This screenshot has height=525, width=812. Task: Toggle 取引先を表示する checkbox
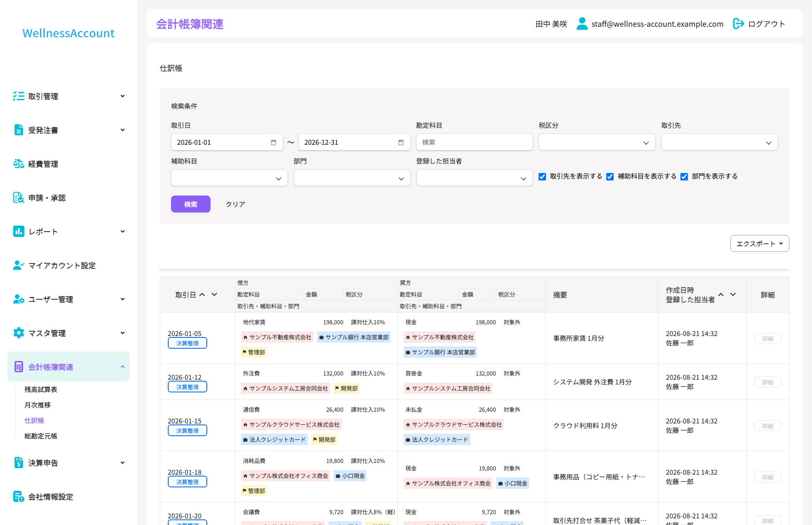(542, 177)
